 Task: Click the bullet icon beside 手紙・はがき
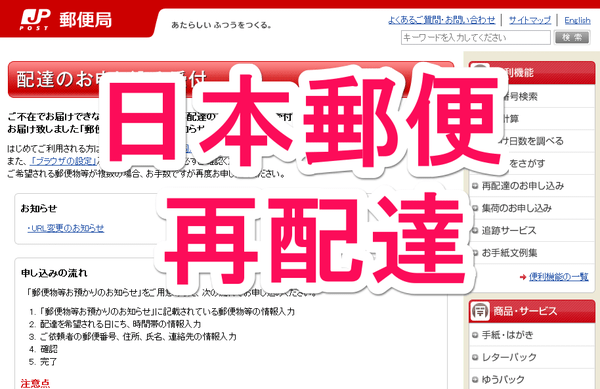[x=475, y=335]
